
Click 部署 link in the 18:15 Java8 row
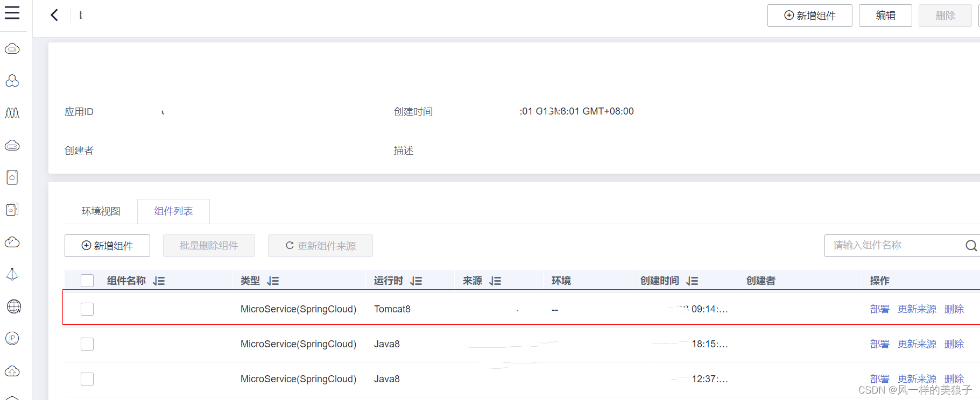click(879, 344)
